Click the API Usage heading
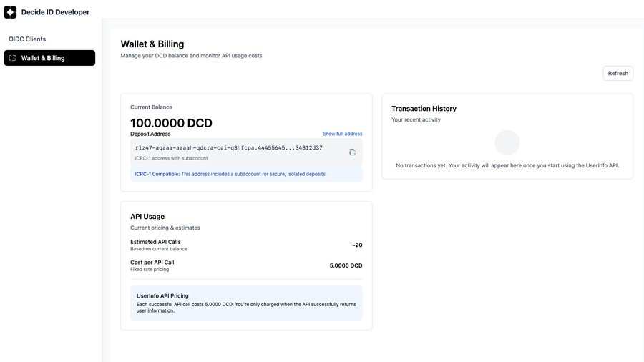644x362 pixels. click(147, 217)
